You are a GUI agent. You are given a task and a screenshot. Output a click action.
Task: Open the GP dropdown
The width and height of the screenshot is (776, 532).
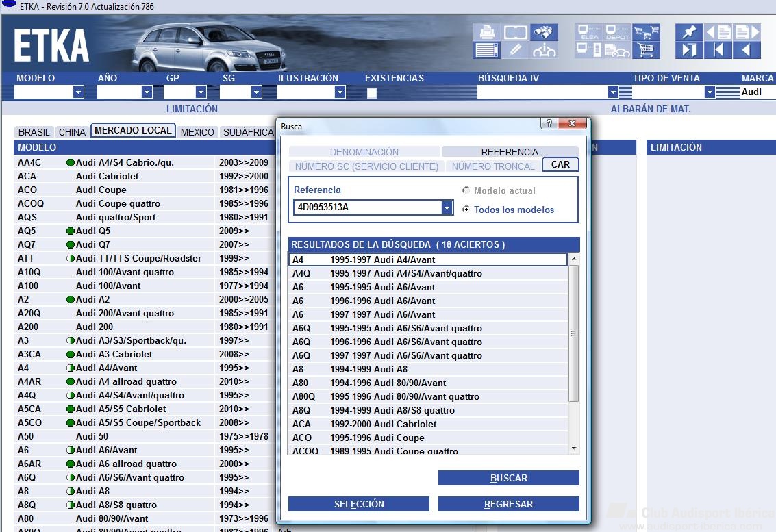coord(201,92)
